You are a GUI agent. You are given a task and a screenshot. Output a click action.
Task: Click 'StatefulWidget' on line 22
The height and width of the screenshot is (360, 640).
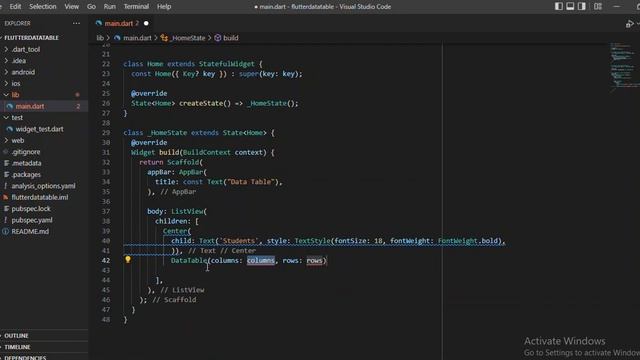point(227,64)
